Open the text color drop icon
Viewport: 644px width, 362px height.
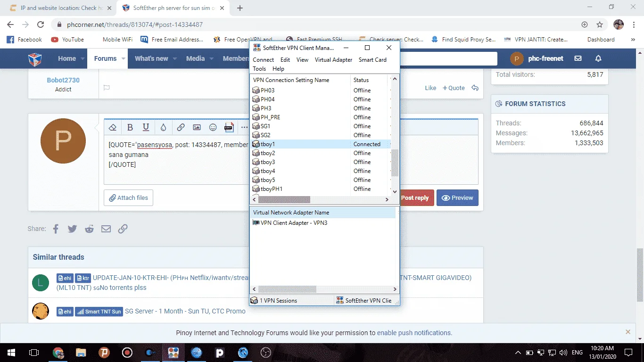[163, 127]
